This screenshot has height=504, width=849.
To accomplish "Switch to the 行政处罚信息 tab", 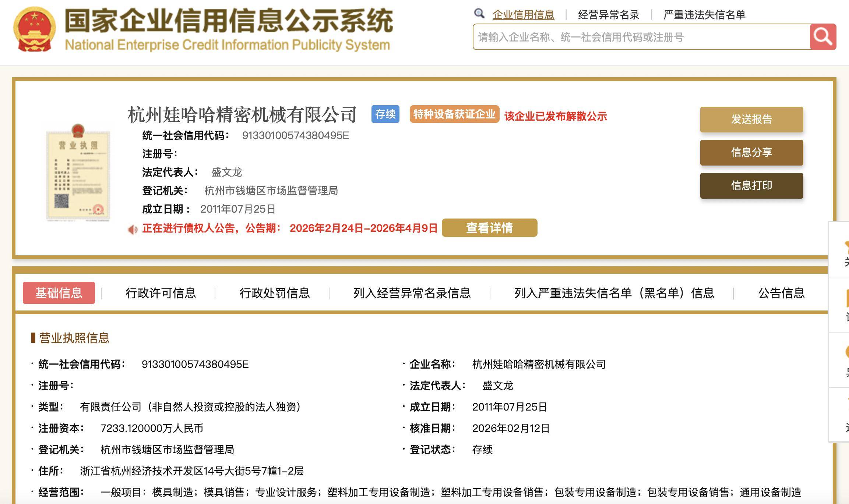I will (274, 293).
